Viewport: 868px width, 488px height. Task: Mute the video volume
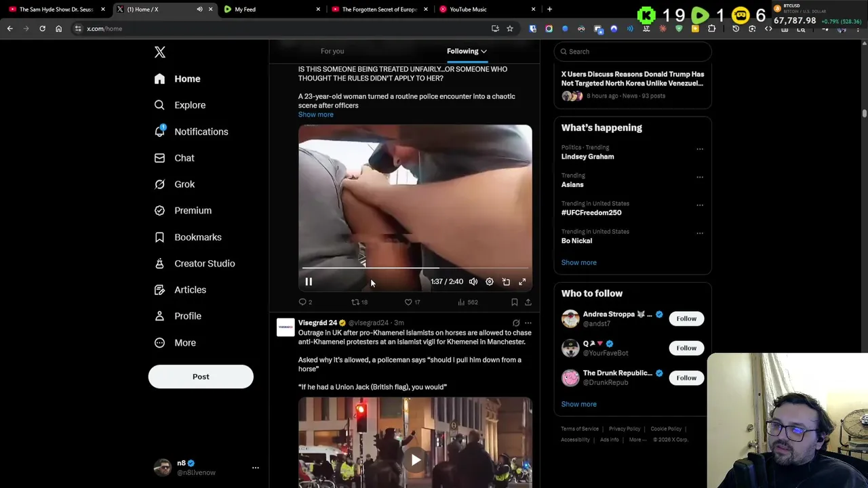473,282
